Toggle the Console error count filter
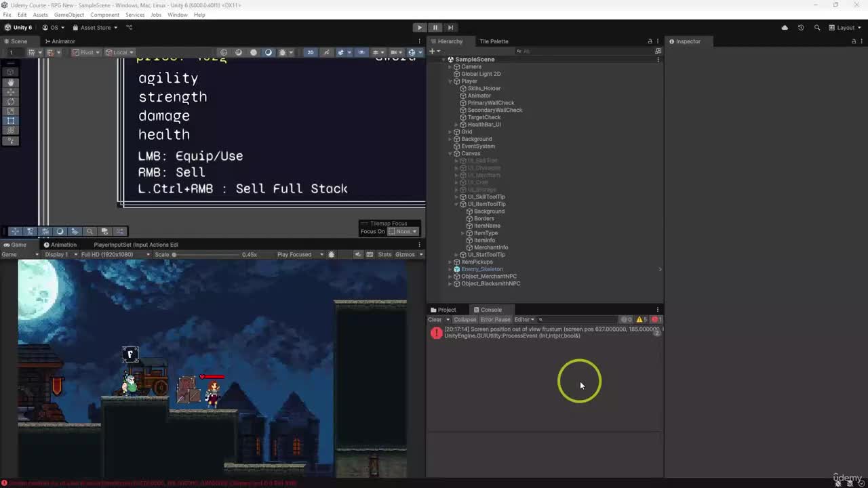The height and width of the screenshot is (488, 868). tap(656, 320)
